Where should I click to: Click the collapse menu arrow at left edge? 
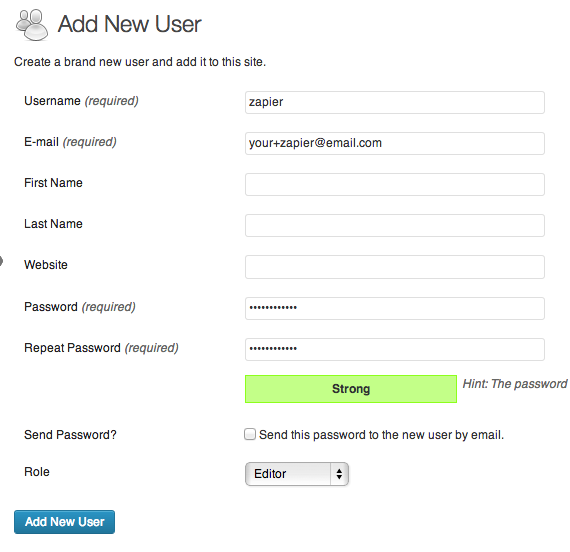tap(1, 261)
